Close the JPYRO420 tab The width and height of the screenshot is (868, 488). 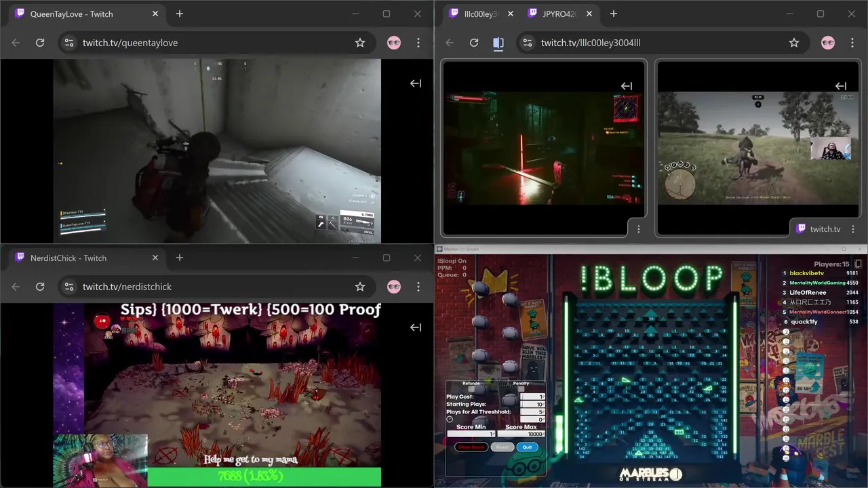point(589,14)
